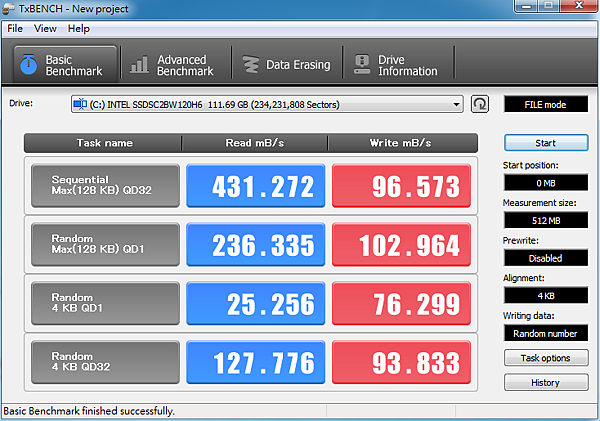The height and width of the screenshot is (421, 600).
Task: Maximize the TxBENCH window
Action: point(549,6)
